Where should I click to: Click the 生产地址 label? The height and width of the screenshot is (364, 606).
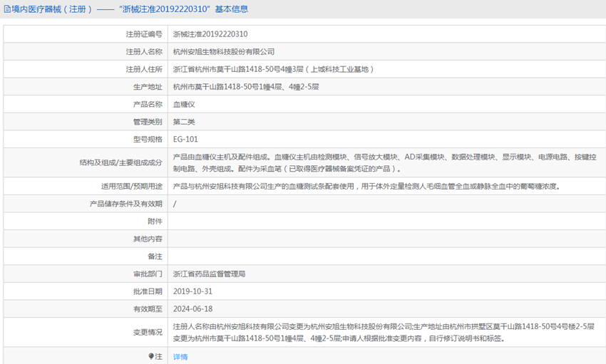[x=148, y=87]
